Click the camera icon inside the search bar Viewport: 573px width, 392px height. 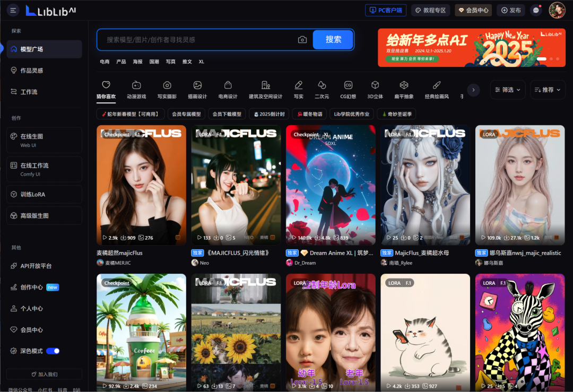tap(302, 40)
